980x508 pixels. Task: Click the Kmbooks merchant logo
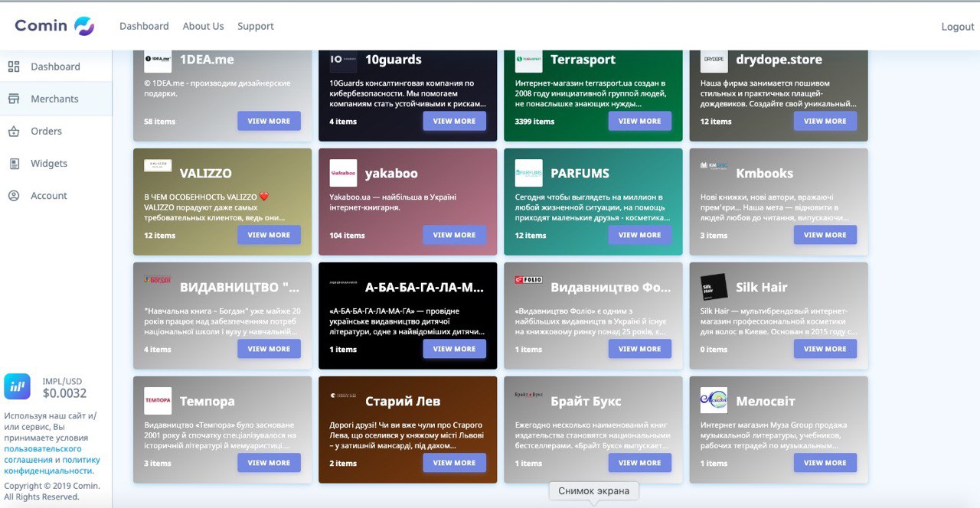pos(714,165)
